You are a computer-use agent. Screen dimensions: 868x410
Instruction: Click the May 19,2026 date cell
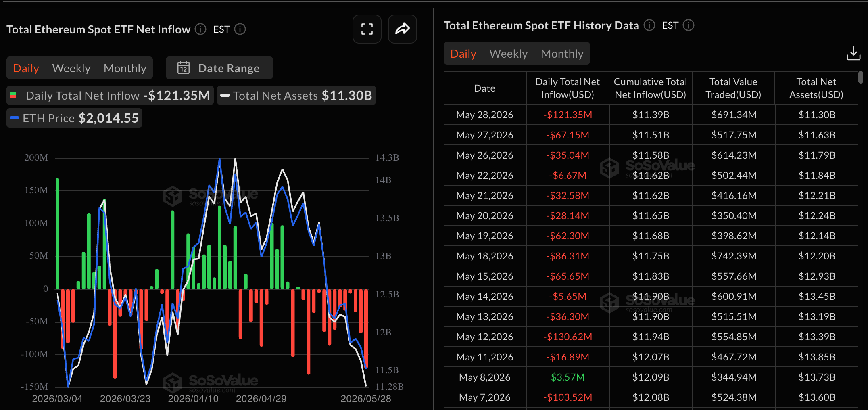pyautogui.click(x=485, y=236)
